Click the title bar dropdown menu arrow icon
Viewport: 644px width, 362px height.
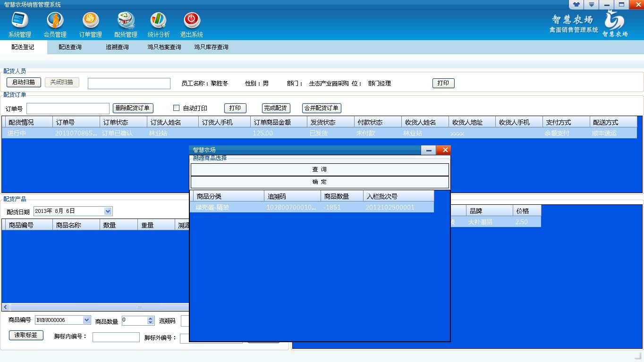click(x=591, y=5)
